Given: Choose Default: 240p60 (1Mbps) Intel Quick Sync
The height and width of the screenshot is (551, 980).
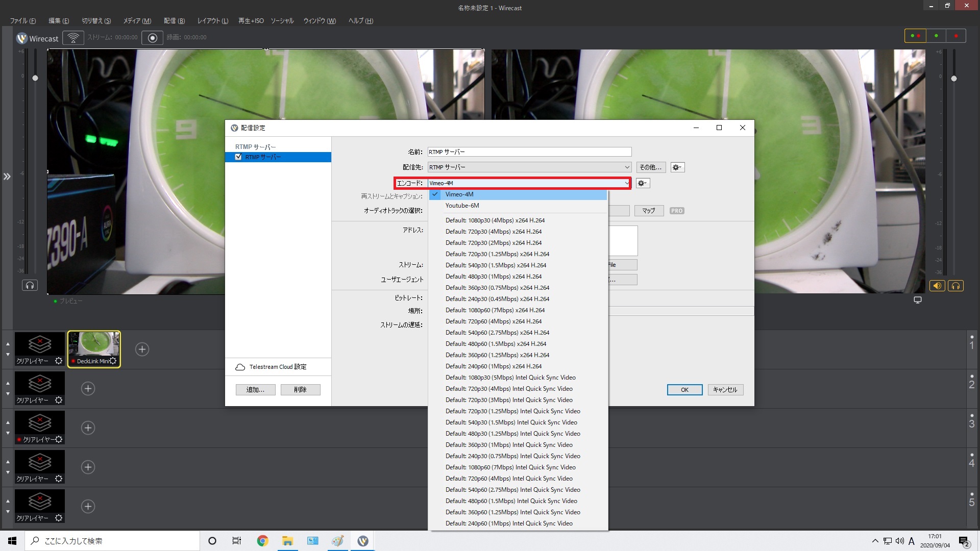Looking at the screenshot, I should [518, 523].
